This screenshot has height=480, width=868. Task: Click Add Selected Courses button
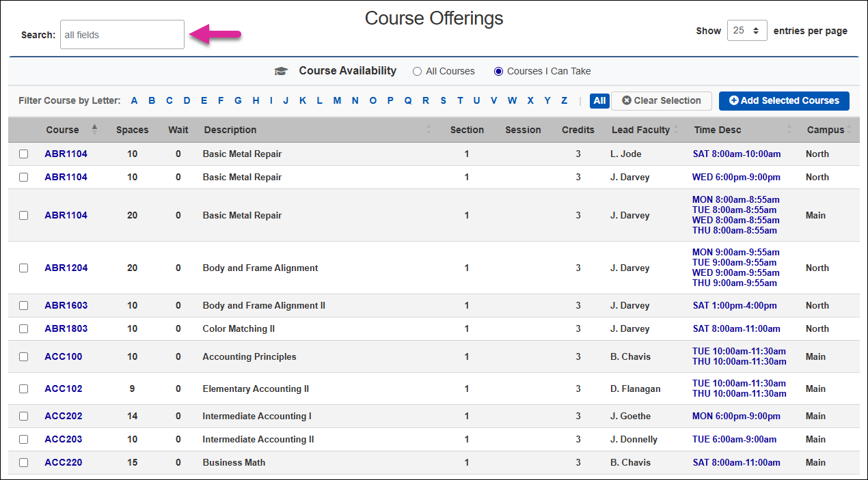(x=784, y=101)
